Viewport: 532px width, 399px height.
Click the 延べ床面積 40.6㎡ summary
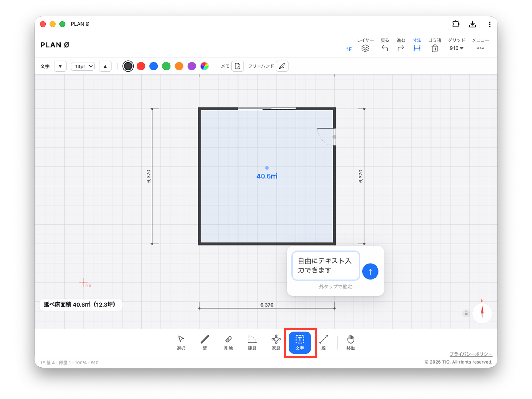[x=81, y=305]
